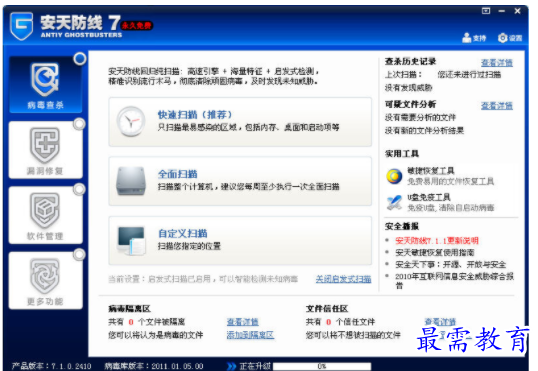Image resolution: width=538 pixels, height=371 pixels.
Task: Click the U盘免疫工具 icon
Action: pyautogui.click(x=394, y=202)
